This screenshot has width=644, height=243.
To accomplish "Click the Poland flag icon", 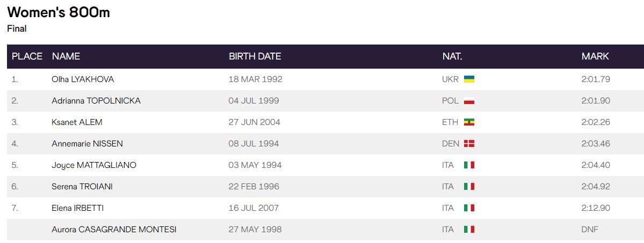I will click(469, 101).
